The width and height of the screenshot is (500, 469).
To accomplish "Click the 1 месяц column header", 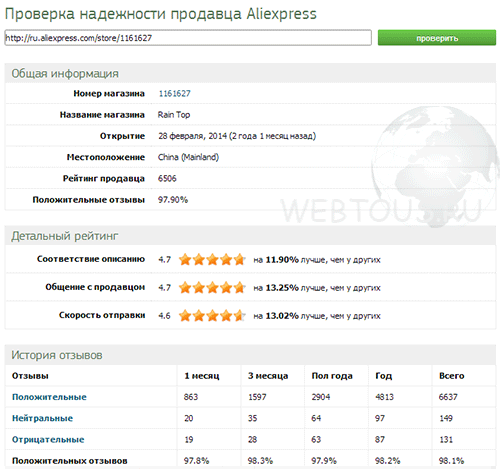I will 202,376.
